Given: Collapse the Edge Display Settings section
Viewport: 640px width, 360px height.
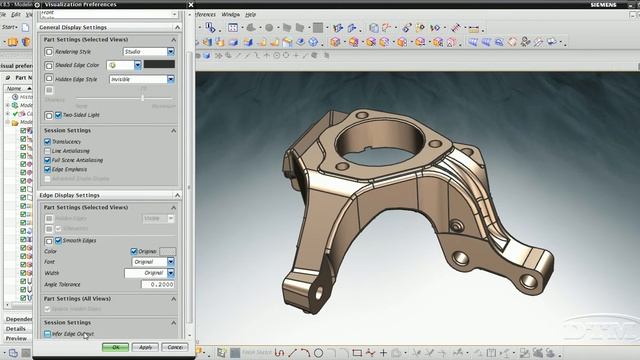Looking at the screenshot, I should 177,195.
